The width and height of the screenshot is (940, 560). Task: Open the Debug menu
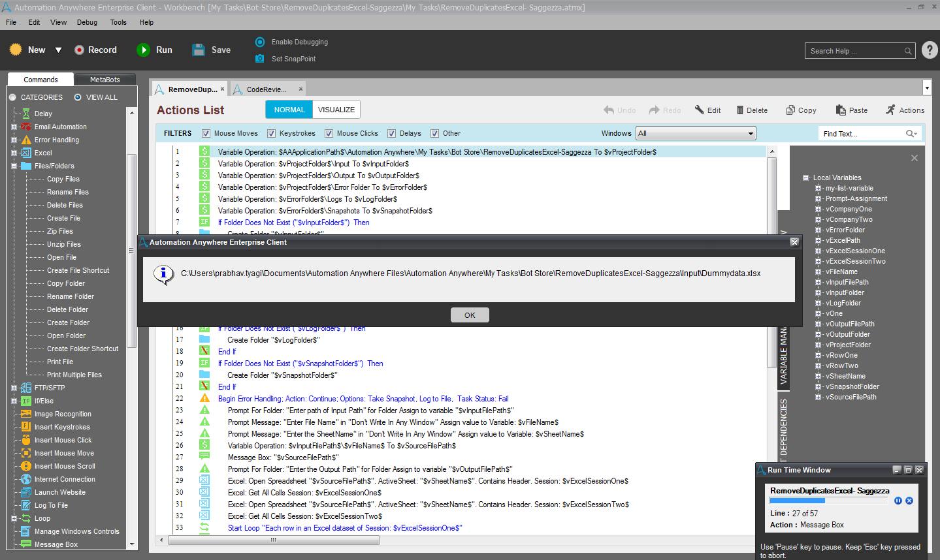[x=87, y=22]
